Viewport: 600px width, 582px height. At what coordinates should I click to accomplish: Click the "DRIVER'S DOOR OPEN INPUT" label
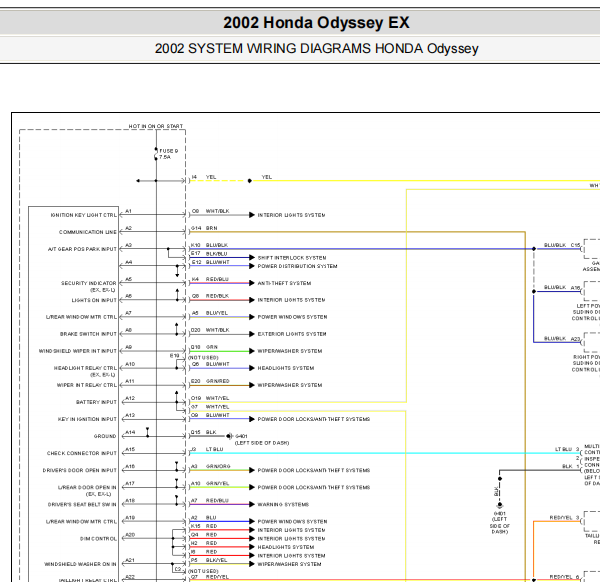click(x=80, y=470)
